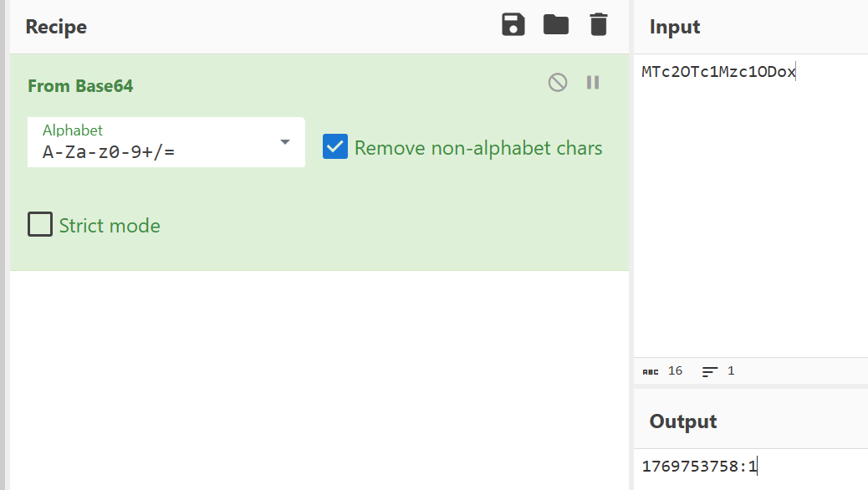This screenshot has width=868, height=490.
Task: Click the input line count icon
Action: click(x=710, y=371)
